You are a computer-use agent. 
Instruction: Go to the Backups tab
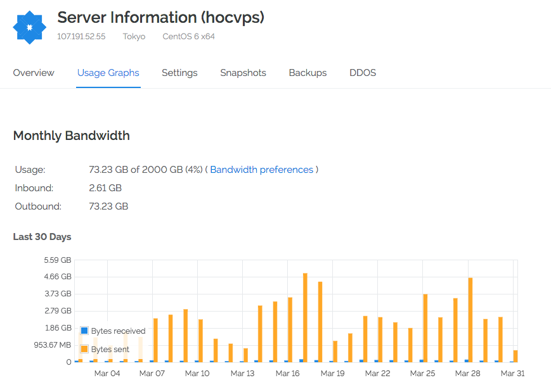[308, 73]
